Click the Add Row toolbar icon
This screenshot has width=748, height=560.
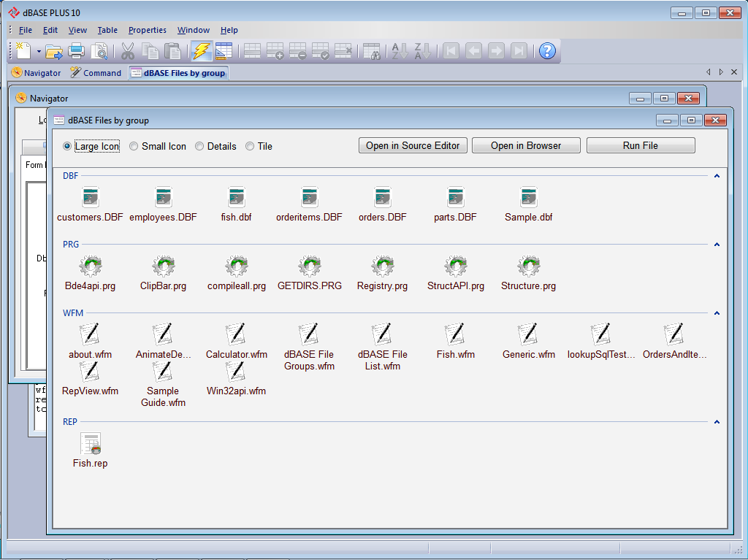(x=275, y=51)
